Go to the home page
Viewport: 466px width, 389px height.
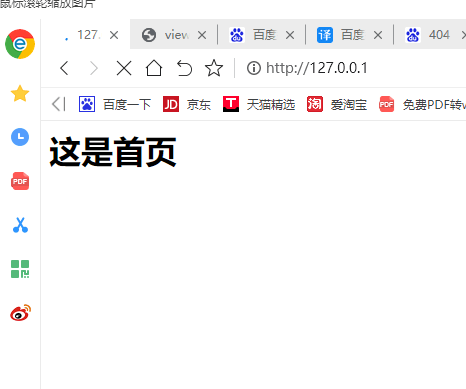[x=154, y=68]
